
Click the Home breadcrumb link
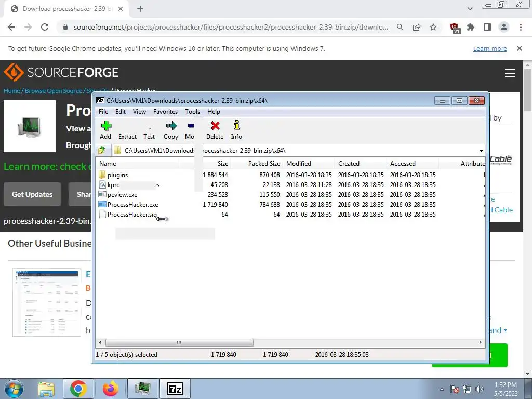click(x=11, y=91)
